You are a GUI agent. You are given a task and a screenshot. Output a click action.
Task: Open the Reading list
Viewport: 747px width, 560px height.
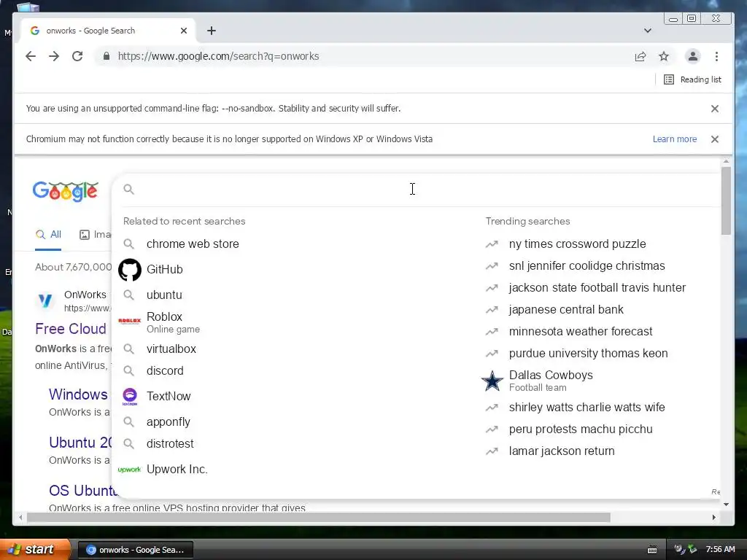pyautogui.click(x=692, y=79)
